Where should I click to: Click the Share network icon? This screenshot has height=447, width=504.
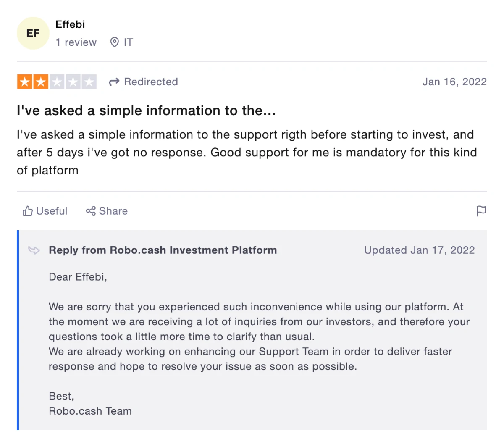[91, 211]
